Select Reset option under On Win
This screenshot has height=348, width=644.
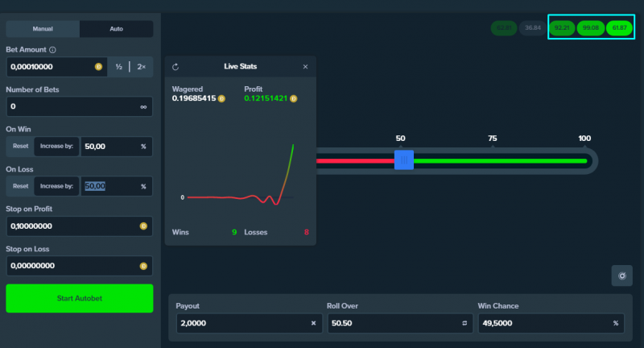20,147
